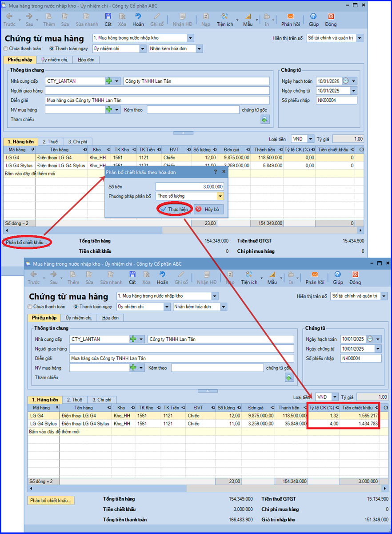Expand Hiển thị trên sổ dropdown in lower window
Image resolution: width=392 pixels, height=534 pixels.
pos(384,296)
